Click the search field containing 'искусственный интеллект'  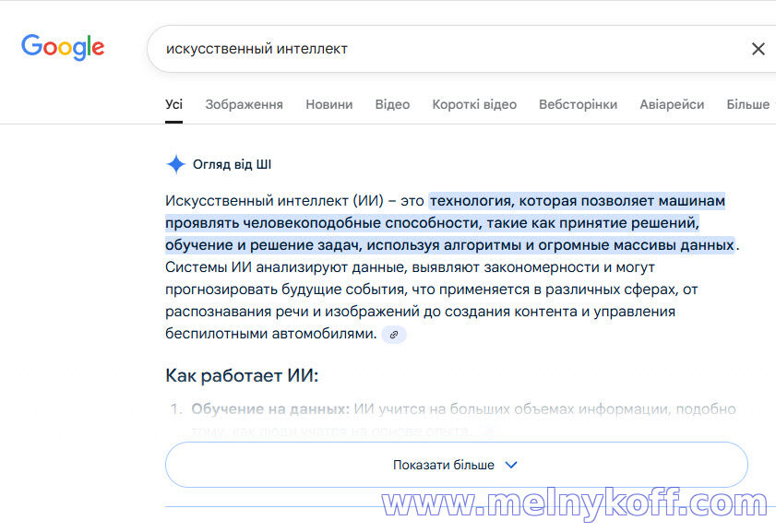click(443, 49)
